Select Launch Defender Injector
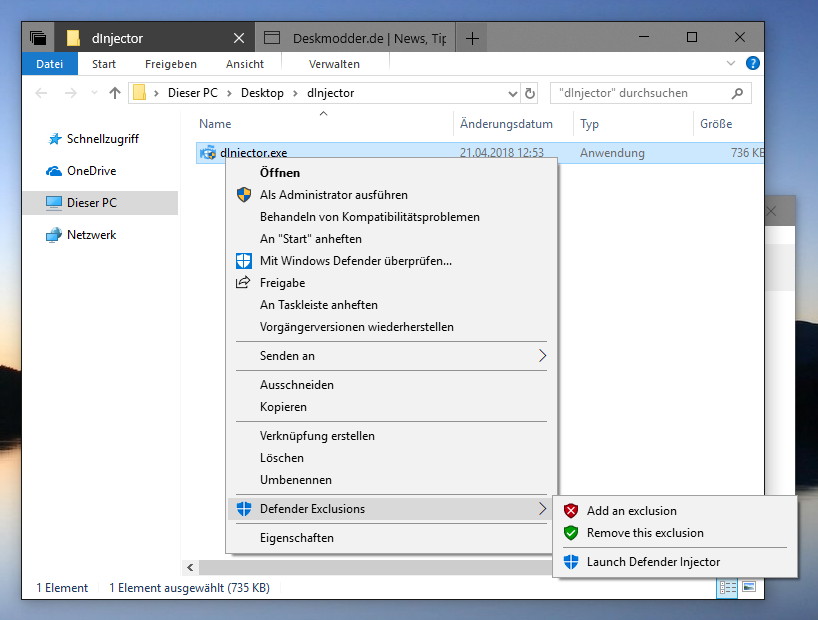 (675, 562)
